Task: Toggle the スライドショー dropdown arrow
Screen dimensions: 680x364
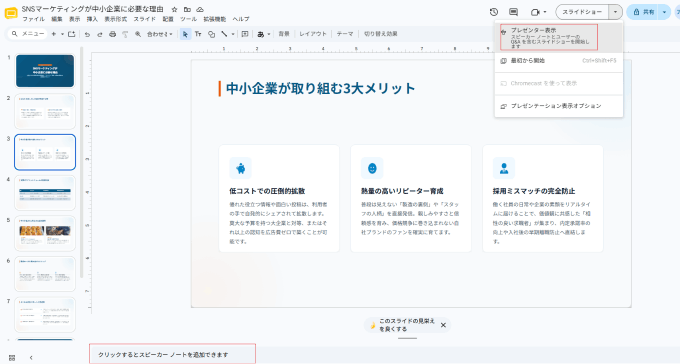Action: (615, 12)
